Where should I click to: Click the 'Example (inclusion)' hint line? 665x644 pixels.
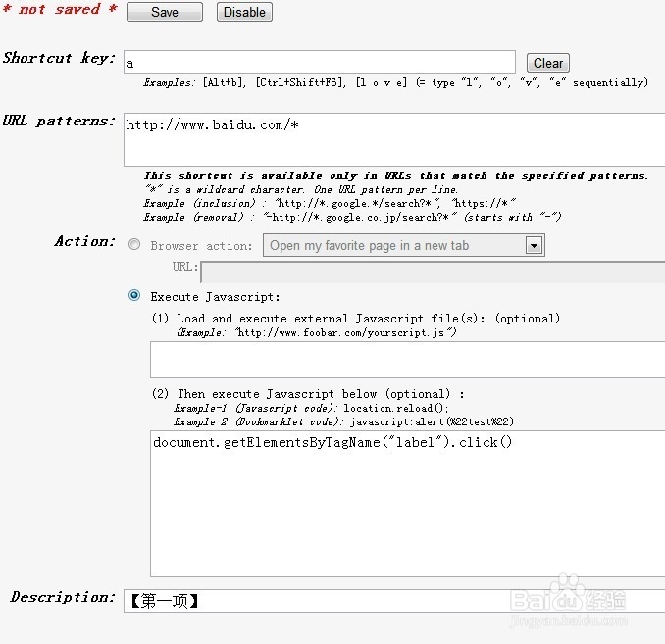coord(330,204)
